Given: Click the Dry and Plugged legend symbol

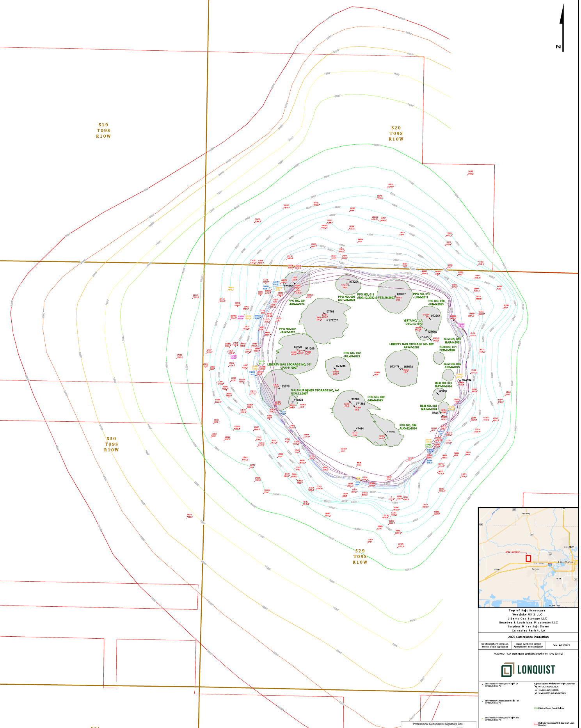Looking at the screenshot, I should click(536, 690).
